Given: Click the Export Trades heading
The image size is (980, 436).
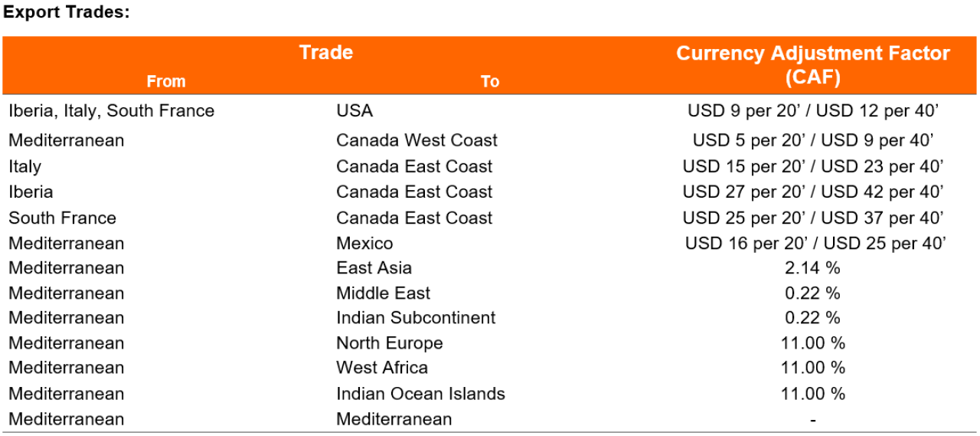Looking at the screenshot, I should point(67,12).
